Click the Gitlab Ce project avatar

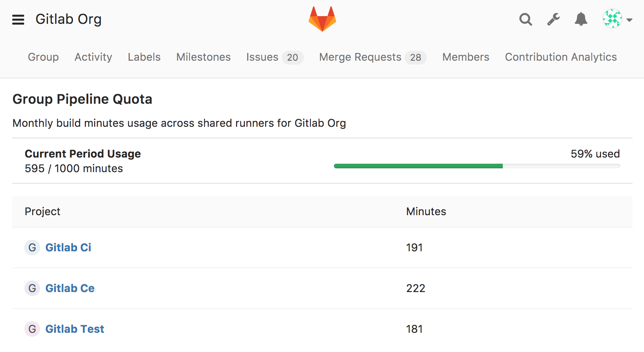[x=32, y=288]
